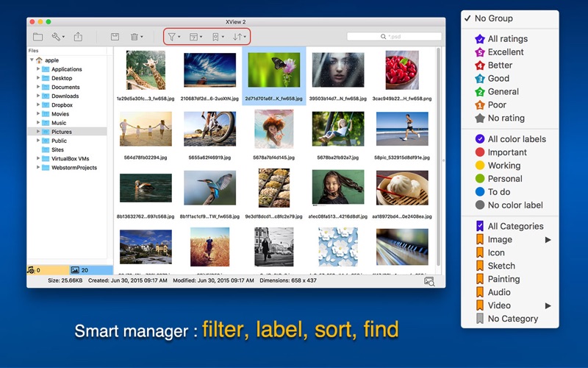Open the bookmark category menu
The height and width of the screenshot is (368, 588).
[218, 37]
